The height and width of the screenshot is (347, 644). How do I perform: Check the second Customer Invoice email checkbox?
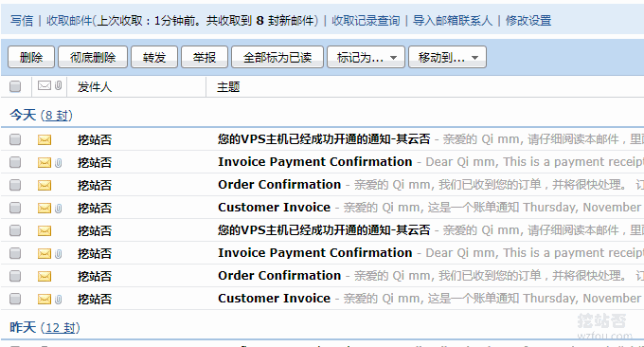(x=15, y=299)
